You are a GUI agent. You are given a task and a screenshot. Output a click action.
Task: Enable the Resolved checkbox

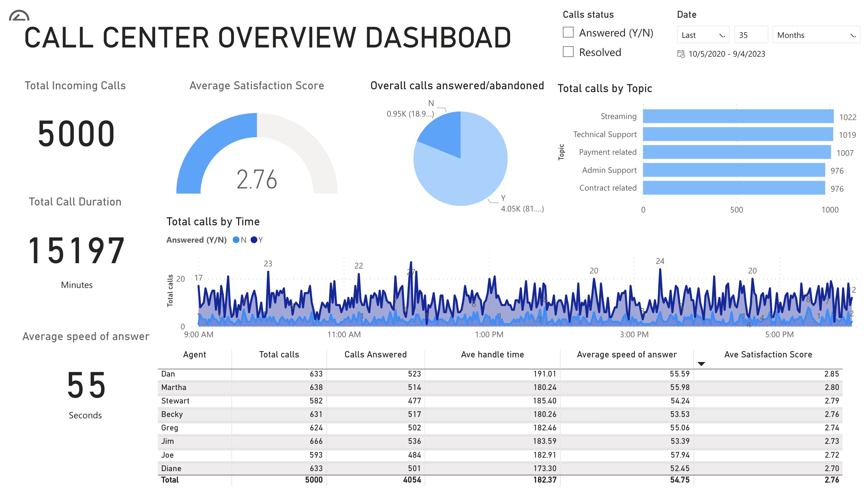pos(568,52)
